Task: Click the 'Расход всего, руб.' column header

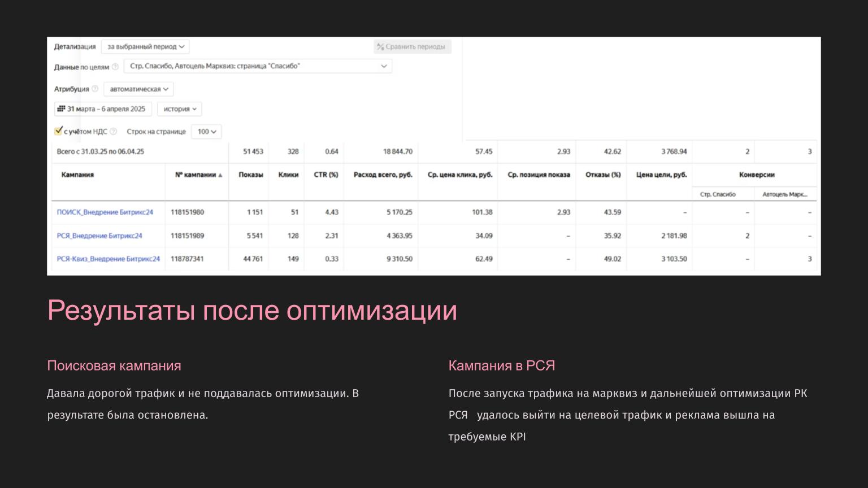Action: tap(383, 175)
